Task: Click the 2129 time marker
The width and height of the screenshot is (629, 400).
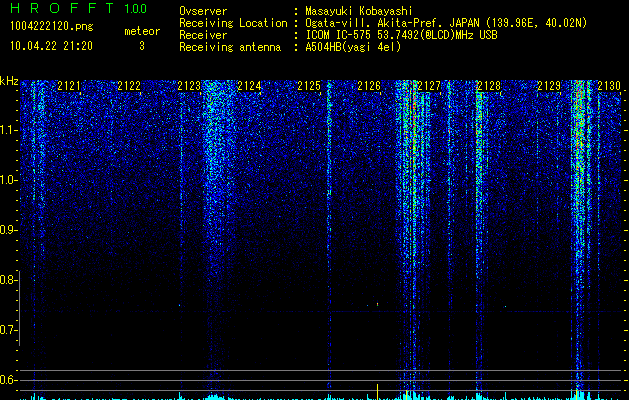Action: pyautogui.click(x=549, y=86)
